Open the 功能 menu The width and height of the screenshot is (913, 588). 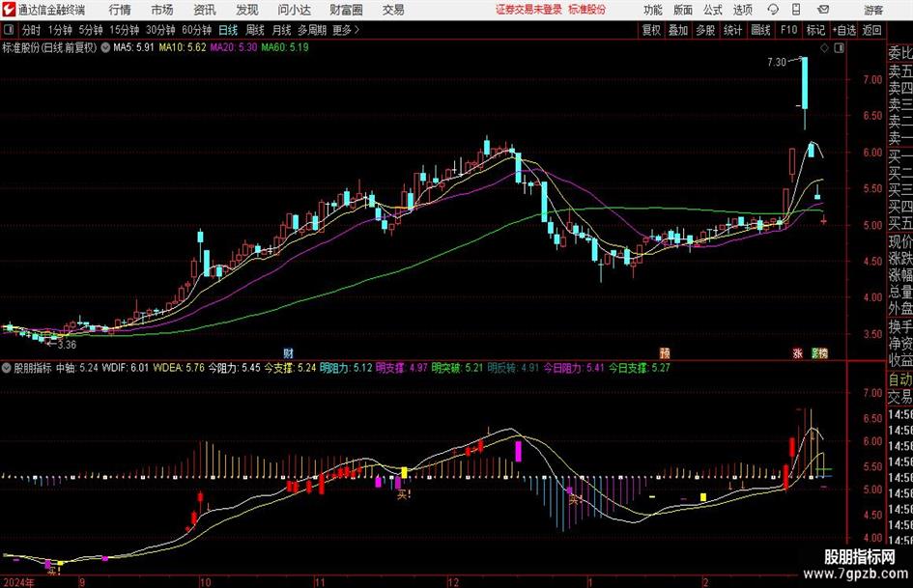pos(653,10)
